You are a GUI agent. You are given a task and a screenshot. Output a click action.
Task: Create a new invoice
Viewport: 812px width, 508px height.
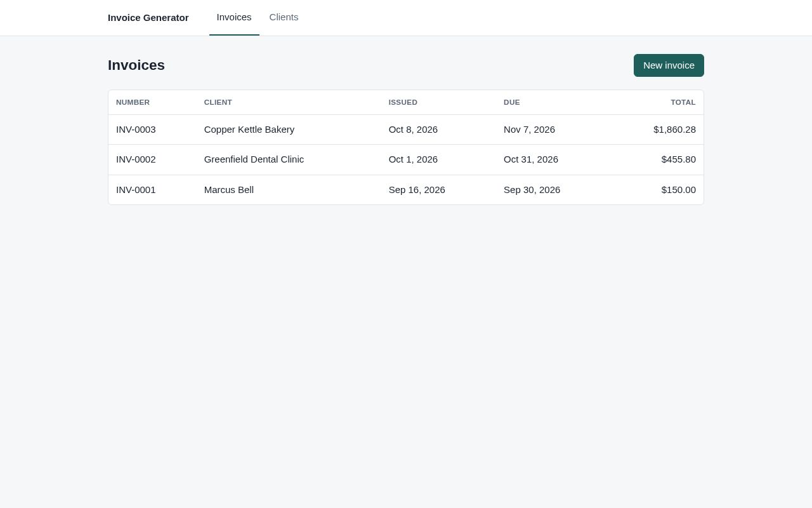669,65
